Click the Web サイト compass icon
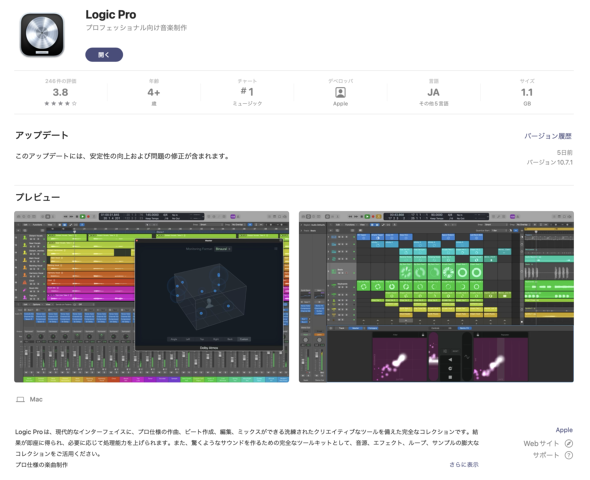Viewport: 590px width, 480px height. click(569, 444)
